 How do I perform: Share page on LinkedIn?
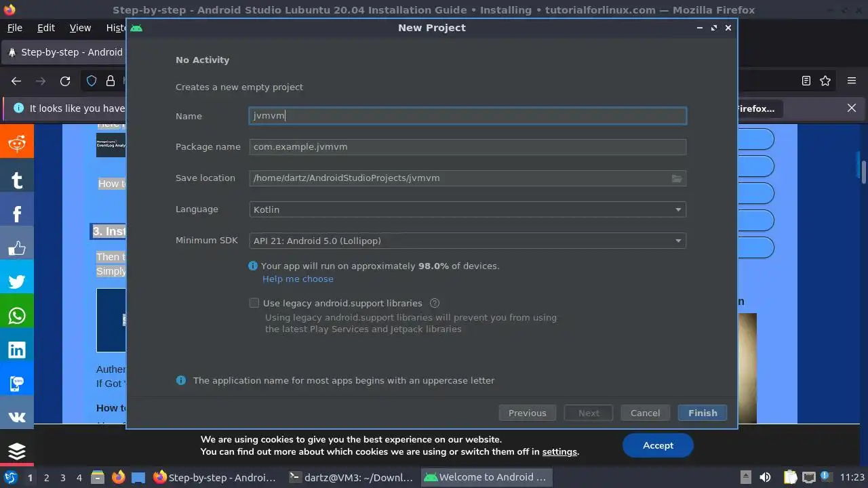pos(17,350)
